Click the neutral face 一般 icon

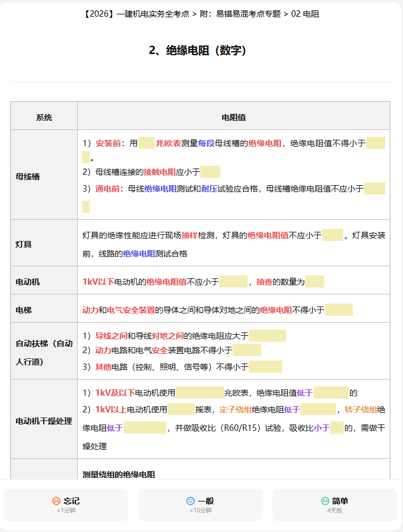tap(191, 501)
